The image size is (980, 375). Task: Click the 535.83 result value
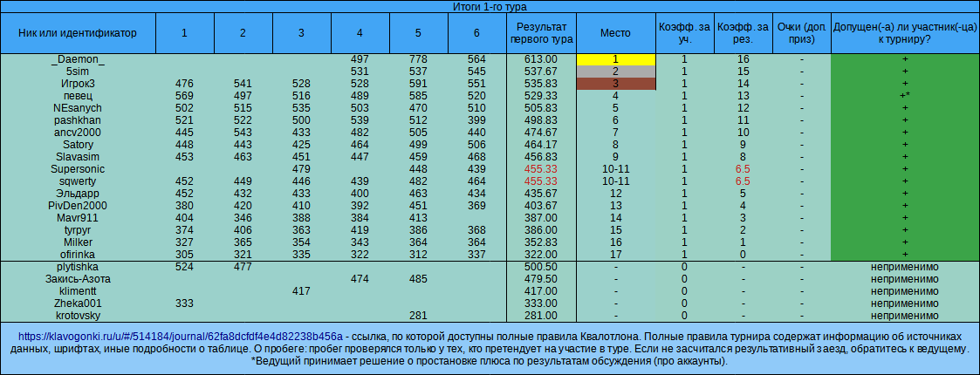point(541,84)
